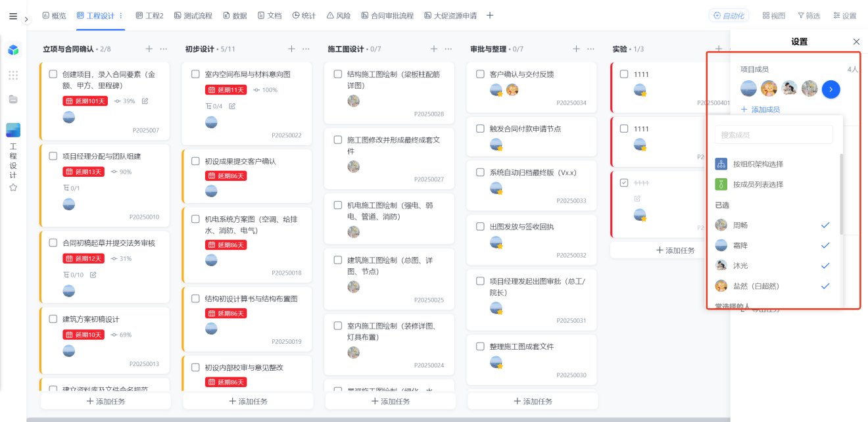Switch to the 合同审批流程 tab
Image resolution: width=868 pixels, height=422 pixels.
pos(387,16)
